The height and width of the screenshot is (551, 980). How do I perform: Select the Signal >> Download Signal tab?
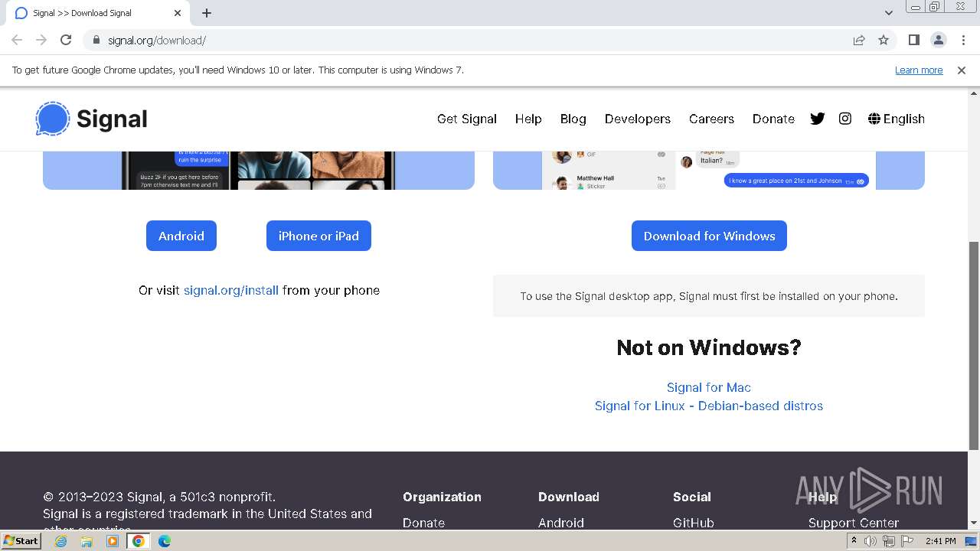tap(97, 13)
